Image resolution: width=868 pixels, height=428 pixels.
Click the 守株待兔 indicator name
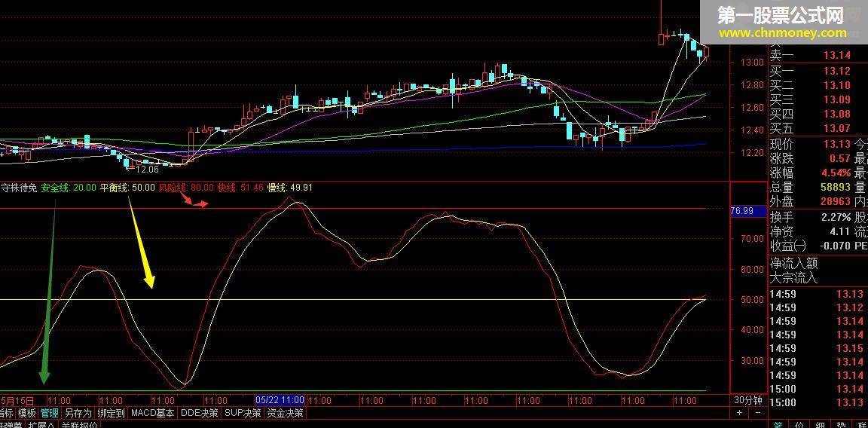point(18,188)
